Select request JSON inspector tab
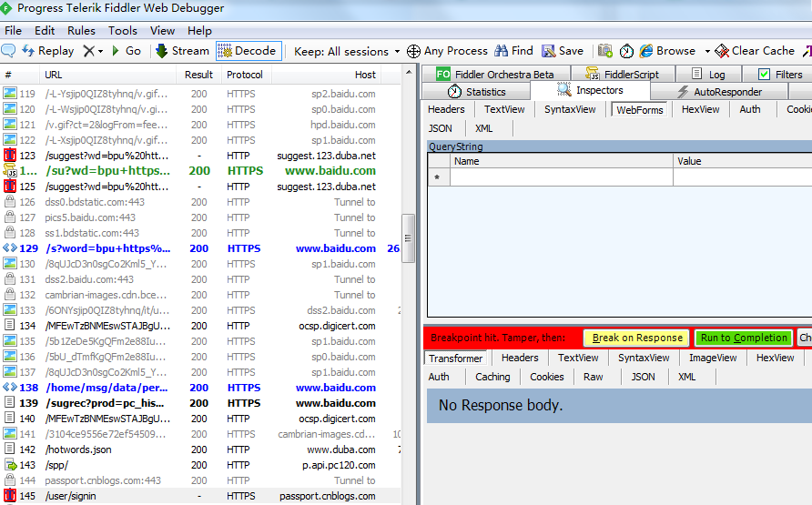The height and width of the screenshot is (505, 812). coord(441,128)
